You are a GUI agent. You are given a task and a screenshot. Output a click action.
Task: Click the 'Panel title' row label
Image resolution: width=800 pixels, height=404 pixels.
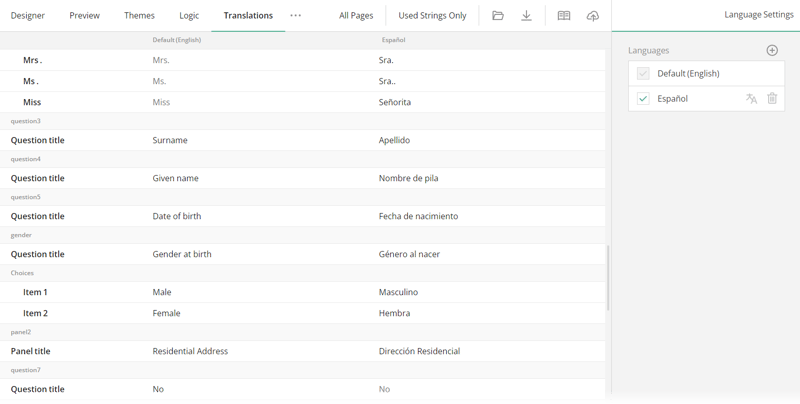(x=30, y=351)
